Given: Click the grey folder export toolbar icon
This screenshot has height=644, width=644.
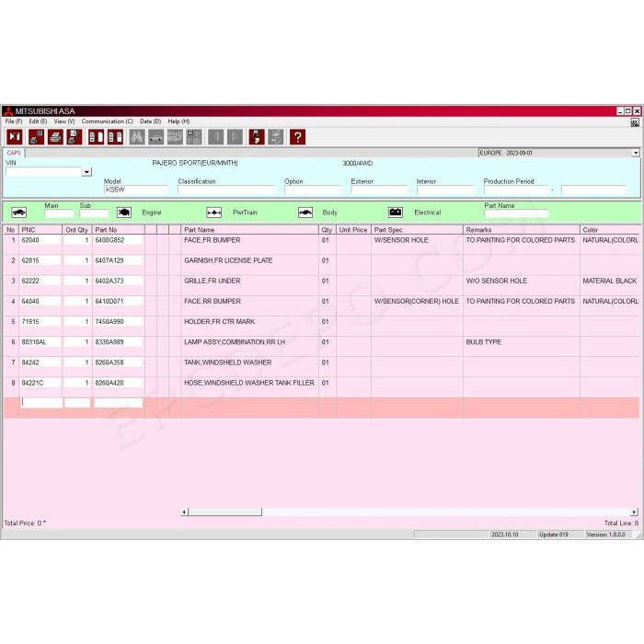Looking at the screenshot, I should point(276,137).
